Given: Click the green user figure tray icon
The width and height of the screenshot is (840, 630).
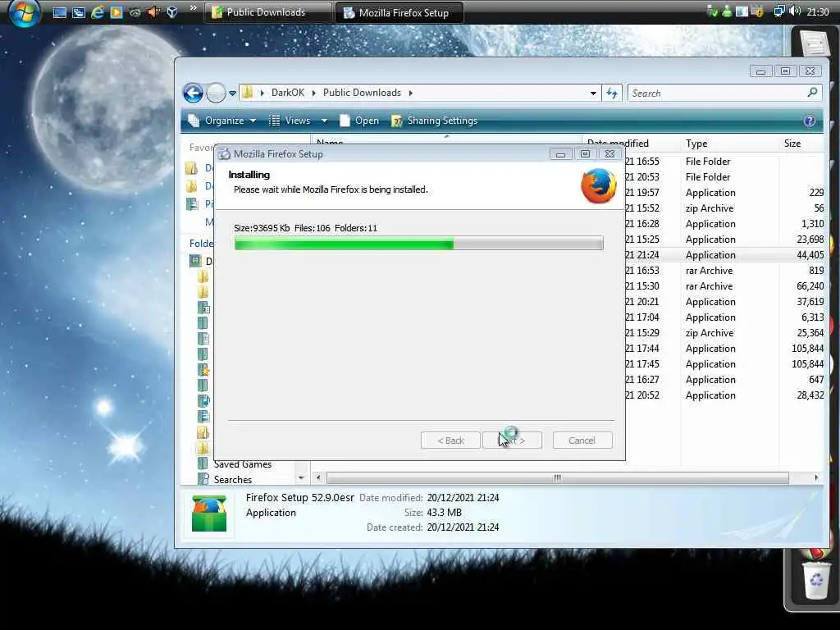Looking at the screenshot, I should tap(727, 11).
